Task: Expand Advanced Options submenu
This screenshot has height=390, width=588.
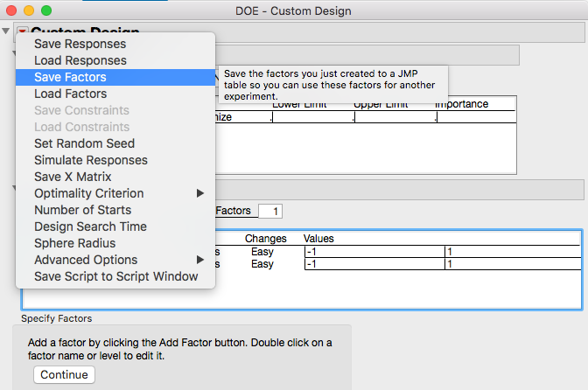Action: point(200,260)
